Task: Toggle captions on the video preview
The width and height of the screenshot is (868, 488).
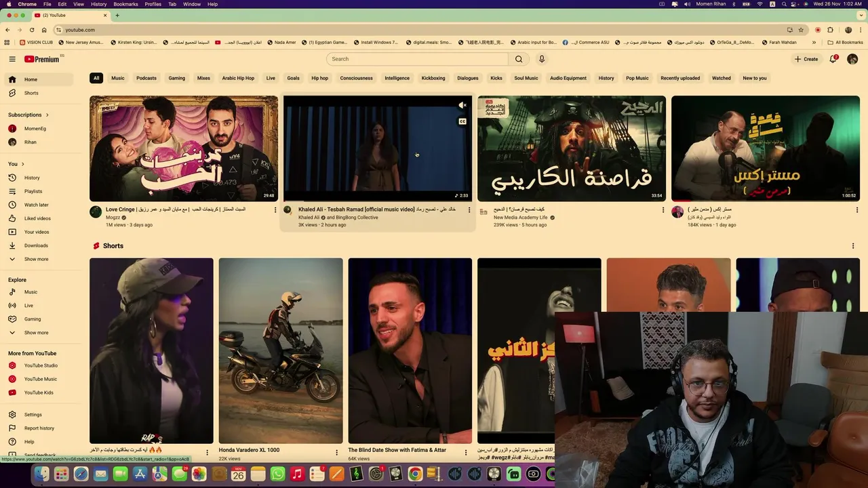Action: [462, 122]
